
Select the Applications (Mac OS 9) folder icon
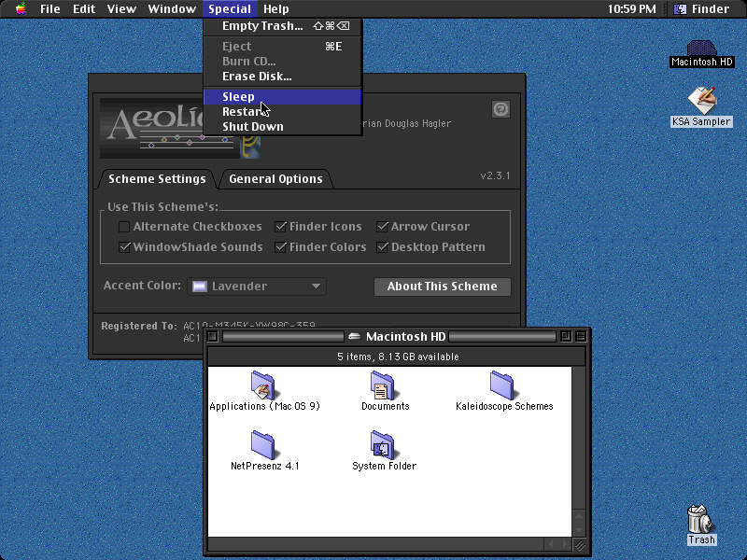click(264, 385)
